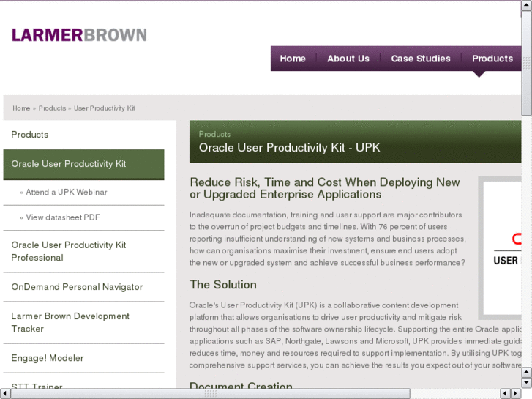
Task: Select Oracle User Productivity Kit in the sidebar
Action: point(84,164)
